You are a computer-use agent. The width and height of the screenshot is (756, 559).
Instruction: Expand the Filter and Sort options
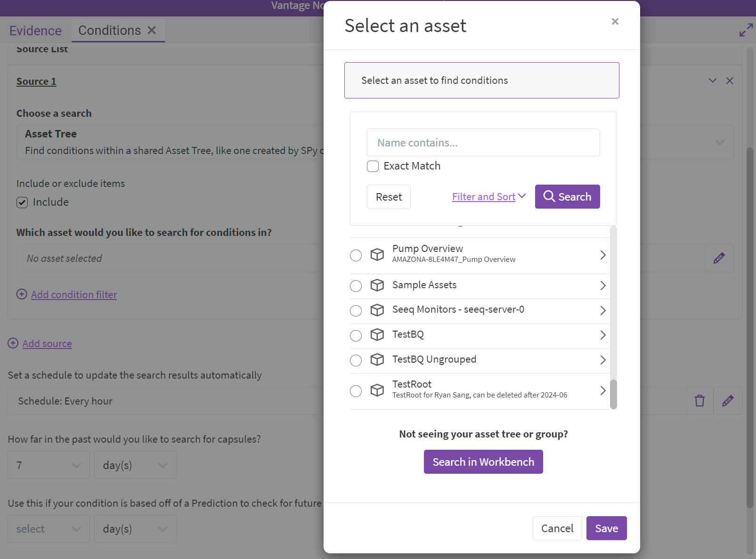[488, 197]
